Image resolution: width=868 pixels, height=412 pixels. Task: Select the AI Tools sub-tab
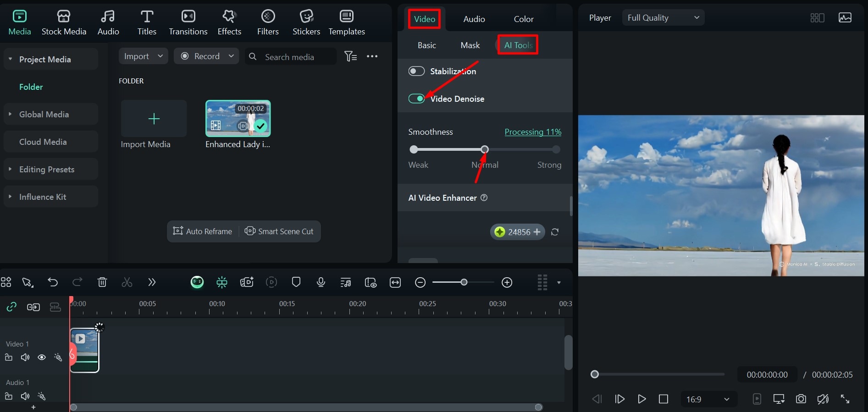click(518, 45)
